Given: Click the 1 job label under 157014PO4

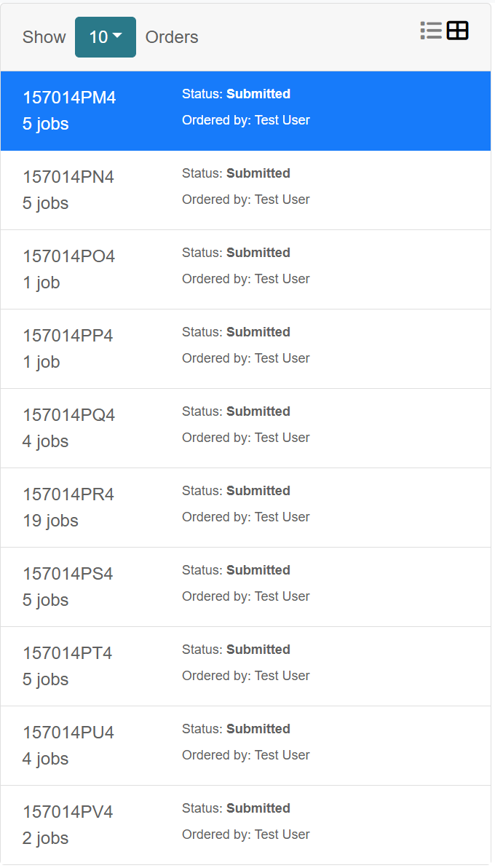Looking at the screenshot, I should [41, 283].
